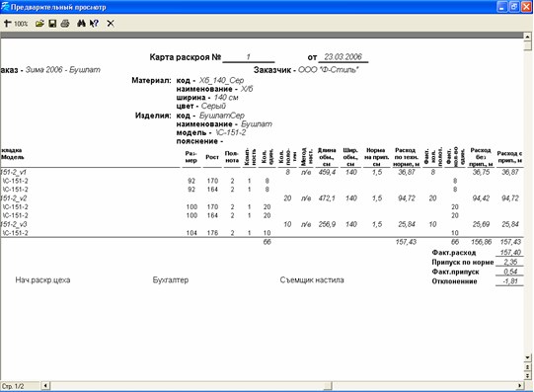
Task: Click the size value 104
Action: pos(191,233)
